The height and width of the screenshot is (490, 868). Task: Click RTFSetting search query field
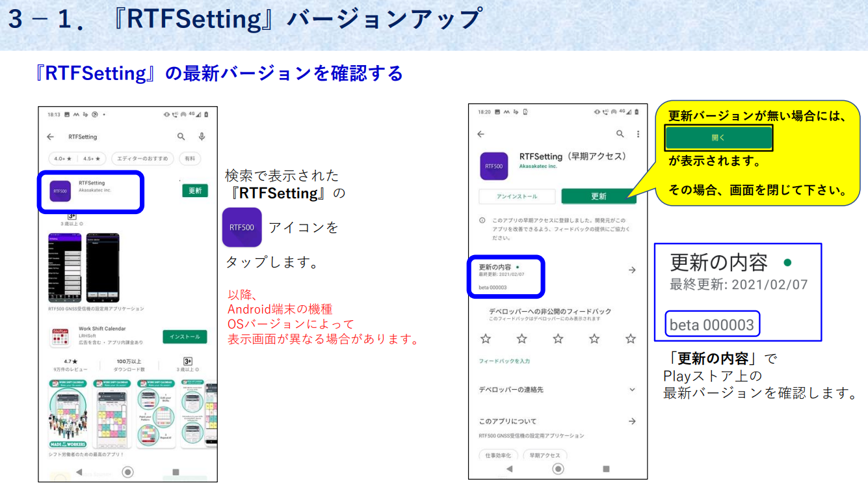click(x=83, y=137)
